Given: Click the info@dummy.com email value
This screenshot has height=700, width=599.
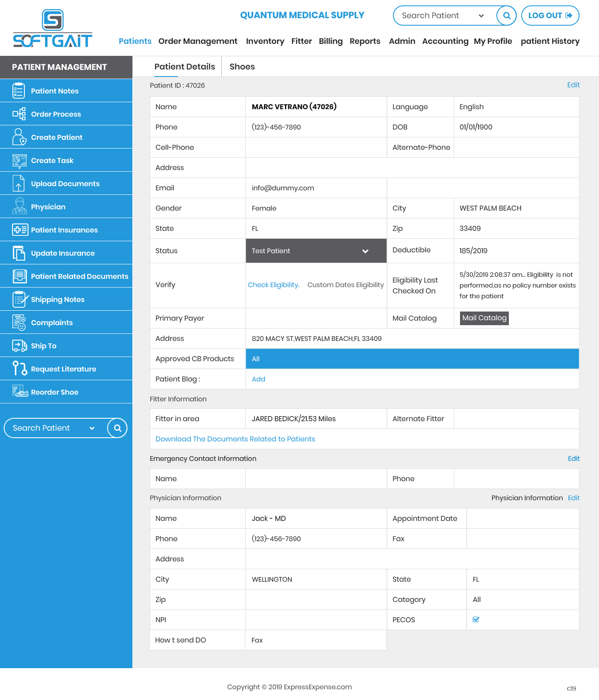Looking at the screenshot, I should (x=283, y=188).
